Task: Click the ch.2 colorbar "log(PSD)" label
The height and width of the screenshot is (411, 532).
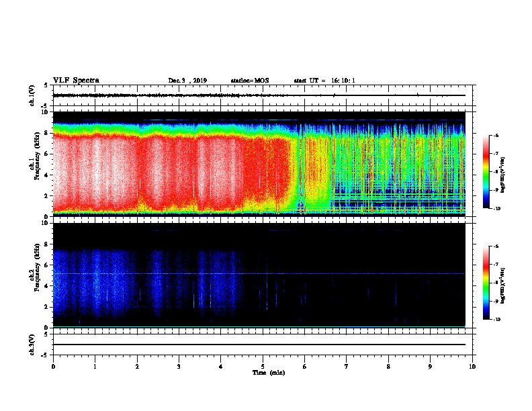Action: [502, 285]
